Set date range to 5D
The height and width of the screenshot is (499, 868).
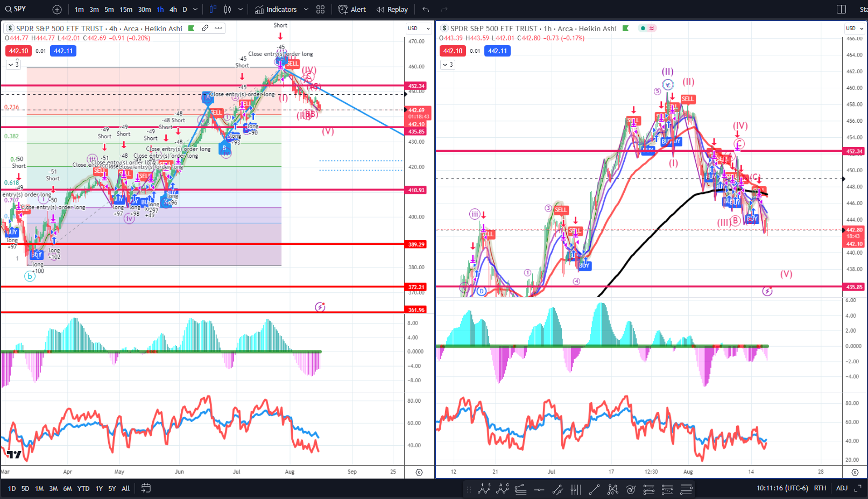coord(25,489)
